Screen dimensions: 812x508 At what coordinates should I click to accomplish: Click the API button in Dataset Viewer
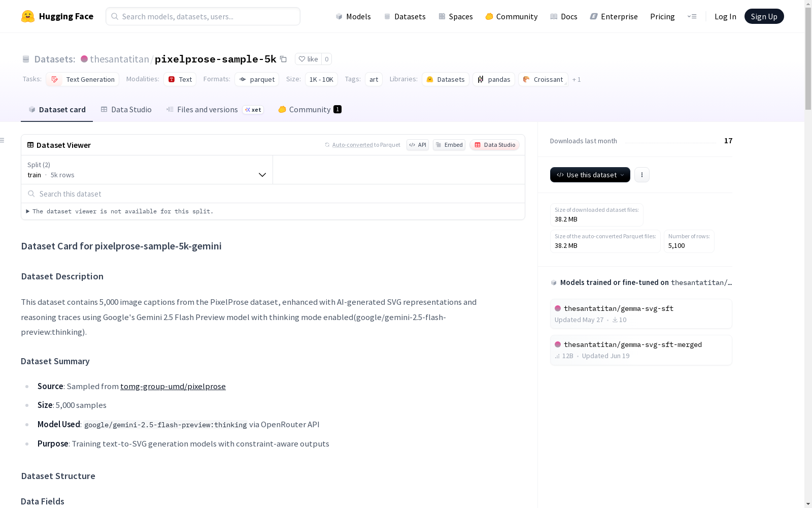(x=418, y=145)
